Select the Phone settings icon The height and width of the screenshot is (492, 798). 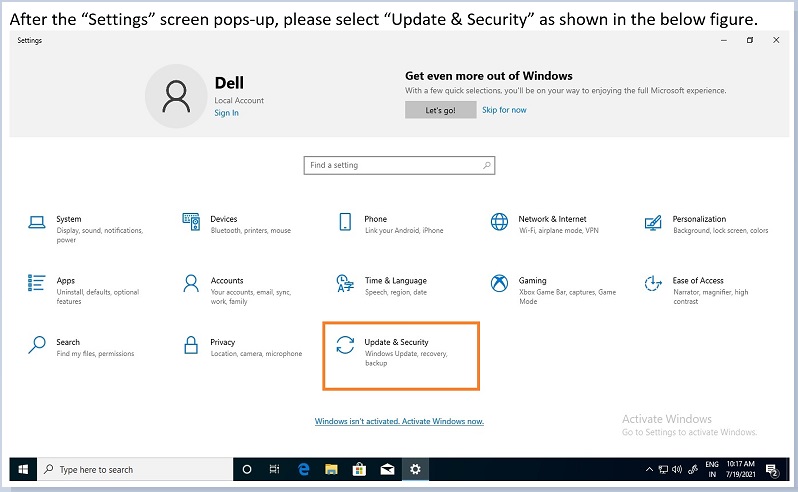345,222
